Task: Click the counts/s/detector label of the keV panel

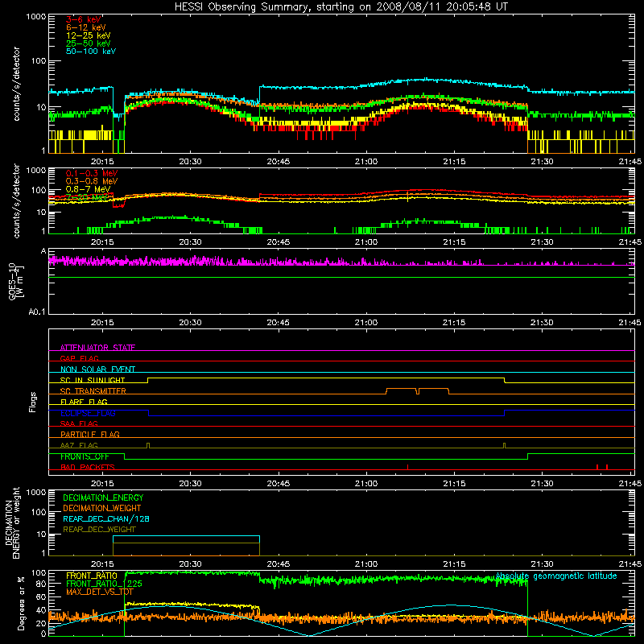Action: point(16,84)
